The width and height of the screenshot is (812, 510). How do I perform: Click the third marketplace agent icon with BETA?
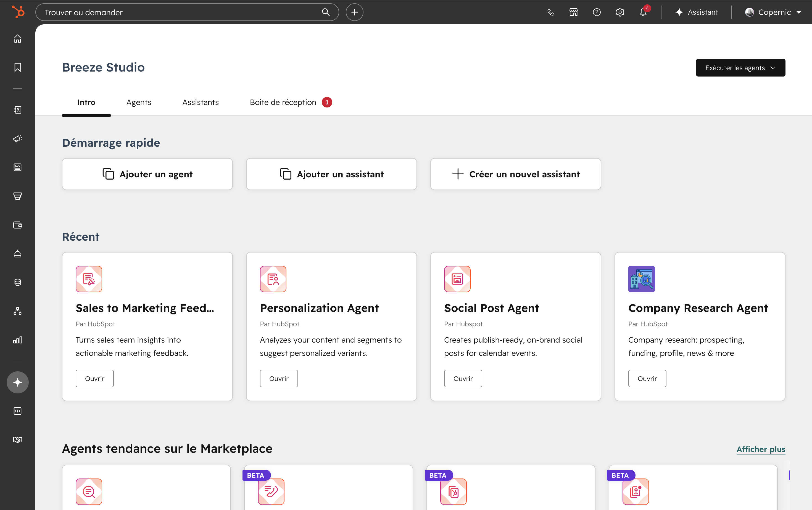(454, 491)
